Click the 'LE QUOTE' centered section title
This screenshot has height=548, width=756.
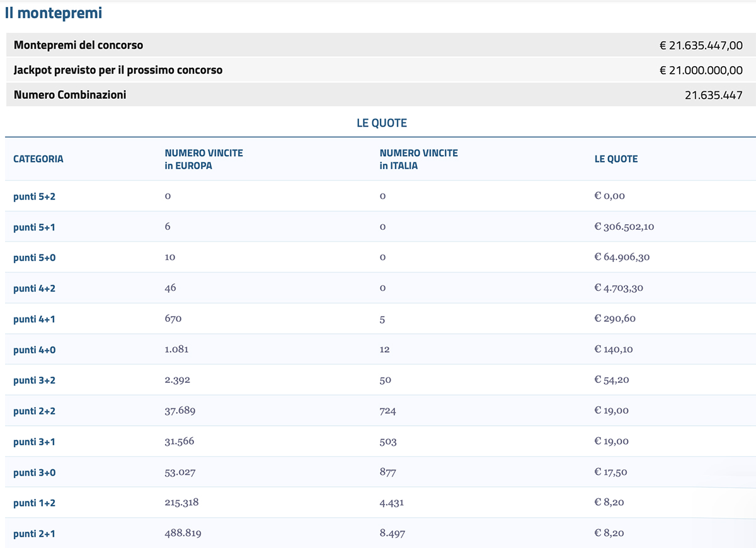pos(381,123)
